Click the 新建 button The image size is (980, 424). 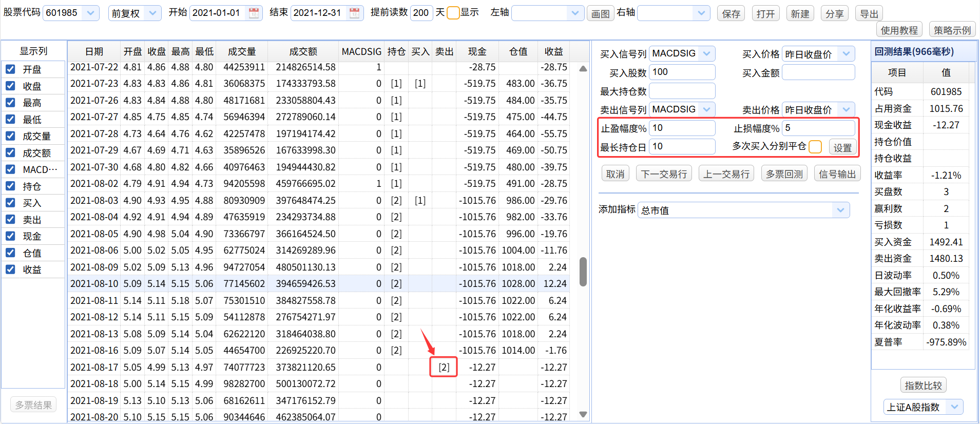(800, 14)
